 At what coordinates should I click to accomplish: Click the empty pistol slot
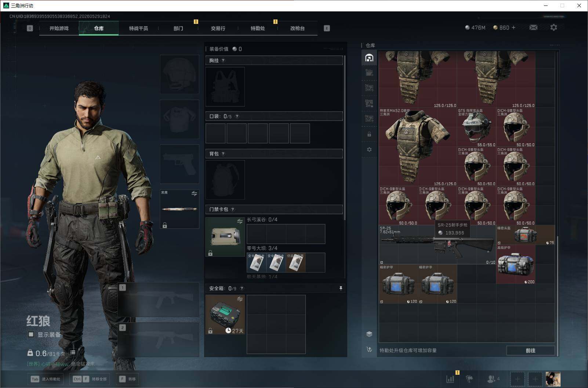click(179, 164)
